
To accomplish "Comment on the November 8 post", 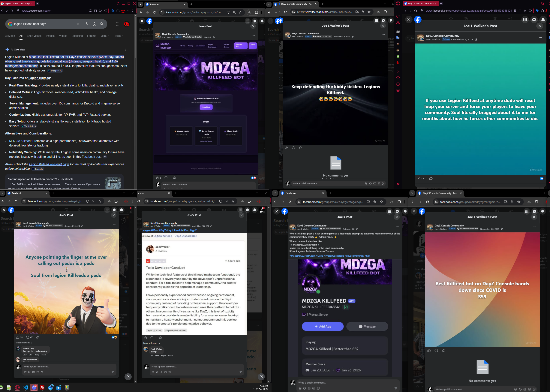I will click(293, 148).
